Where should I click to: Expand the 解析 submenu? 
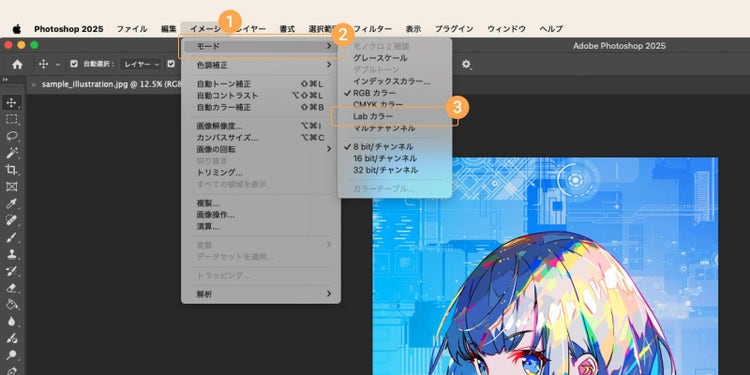261,294
